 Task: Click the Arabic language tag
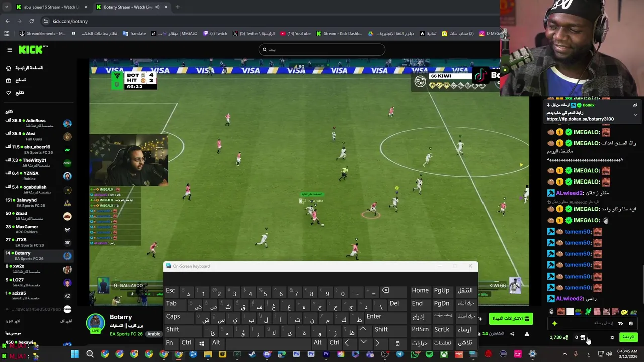coord(154,334)
